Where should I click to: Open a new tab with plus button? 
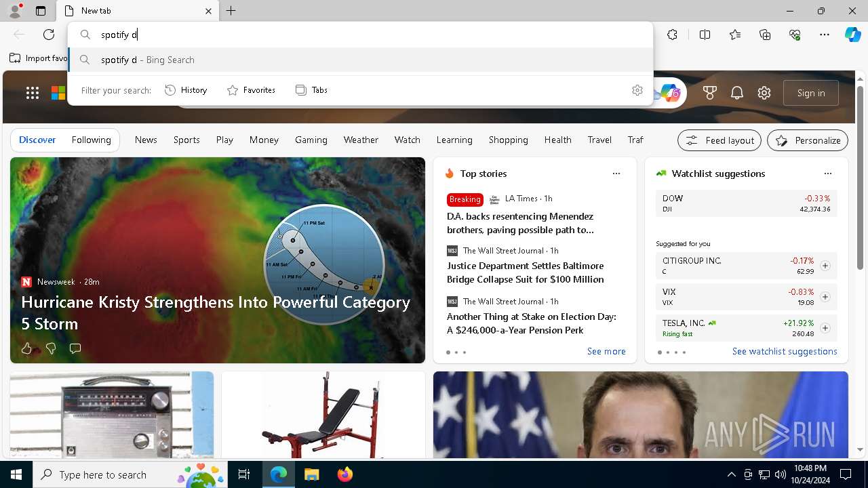(231, 11)
